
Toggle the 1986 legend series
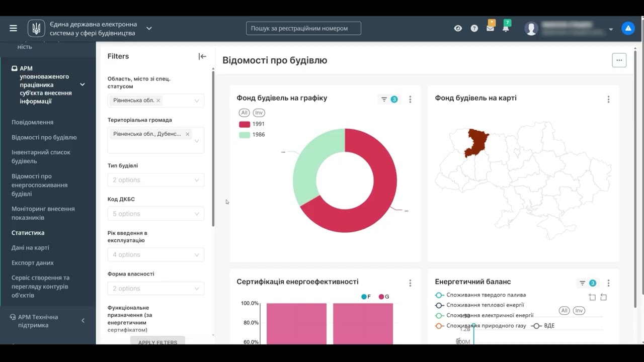(x=252, y=135)
